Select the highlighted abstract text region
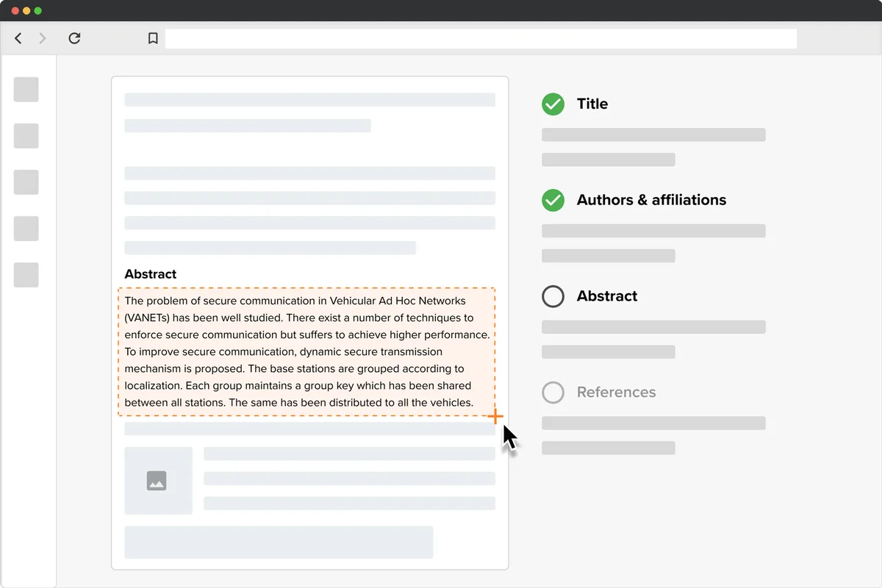The image size is (882, 588). point(307,351)
